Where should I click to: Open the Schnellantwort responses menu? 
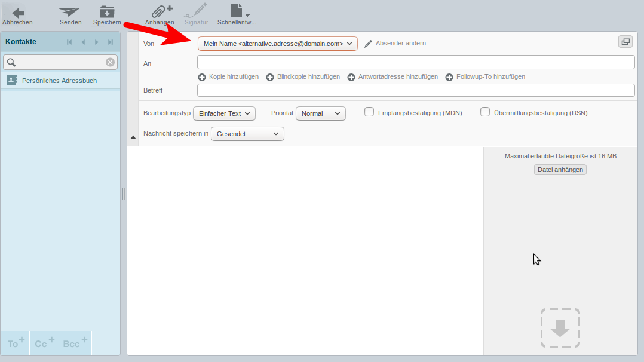(237, 13)
